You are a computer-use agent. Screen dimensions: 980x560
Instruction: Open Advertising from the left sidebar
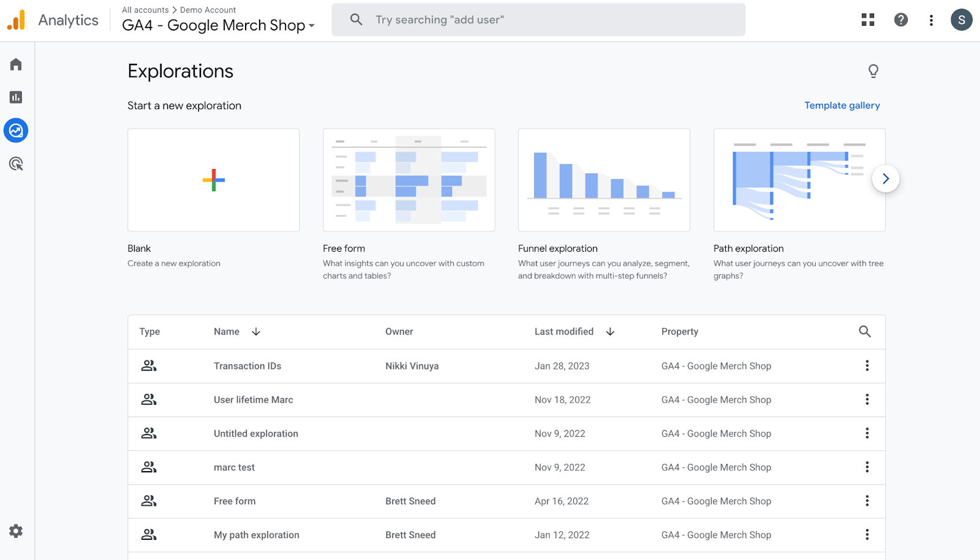[15, 164]
